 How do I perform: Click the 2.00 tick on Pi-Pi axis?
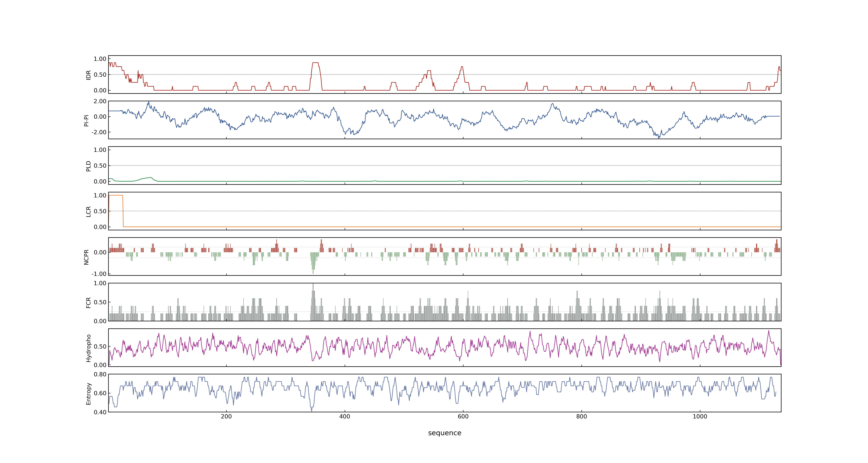click(100, 101)
